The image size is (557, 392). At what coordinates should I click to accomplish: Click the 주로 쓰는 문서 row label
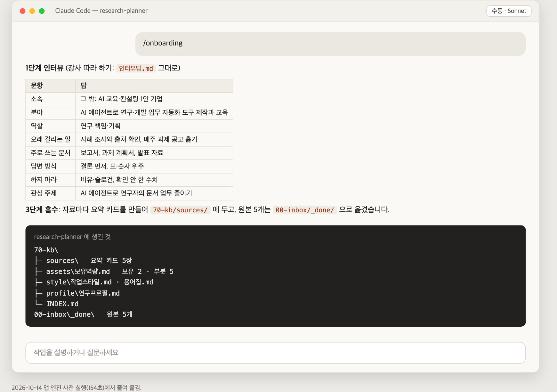coord(51,153)
